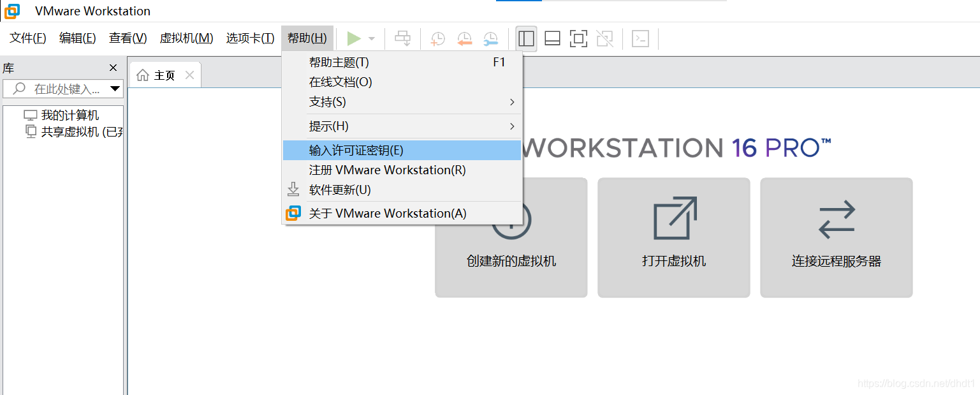Select 共享虚拟机 in library tree
This screenshot has width=980, height=395.
(x=82, y=132)
